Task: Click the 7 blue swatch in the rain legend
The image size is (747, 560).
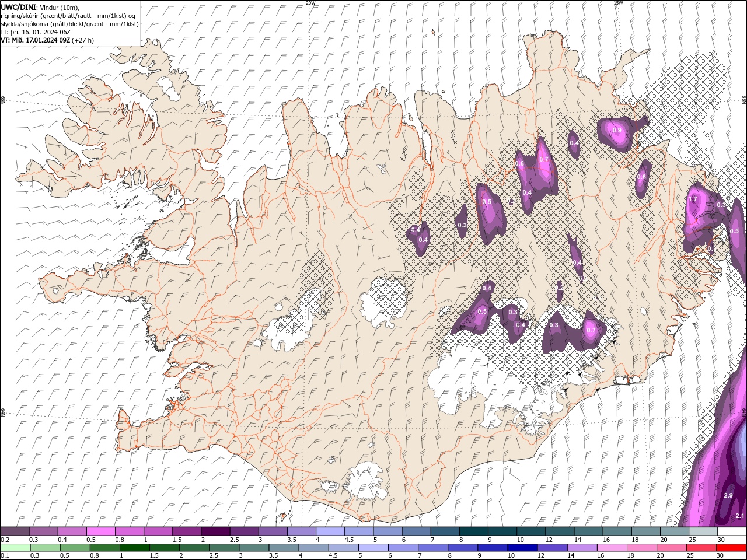Action: click(433, 547)
